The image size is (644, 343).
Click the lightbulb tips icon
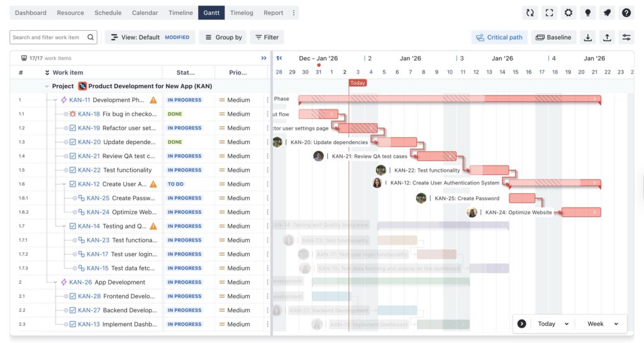click(588, 13)
